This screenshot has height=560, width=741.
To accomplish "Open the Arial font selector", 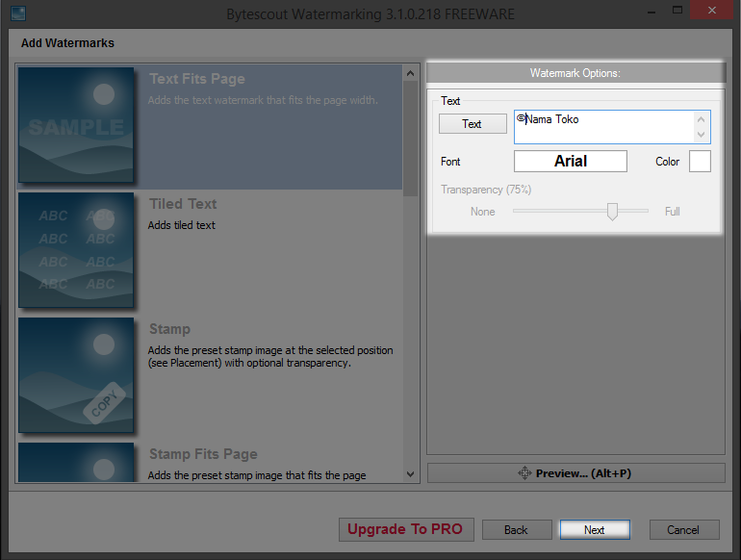I will pos(570,162).
